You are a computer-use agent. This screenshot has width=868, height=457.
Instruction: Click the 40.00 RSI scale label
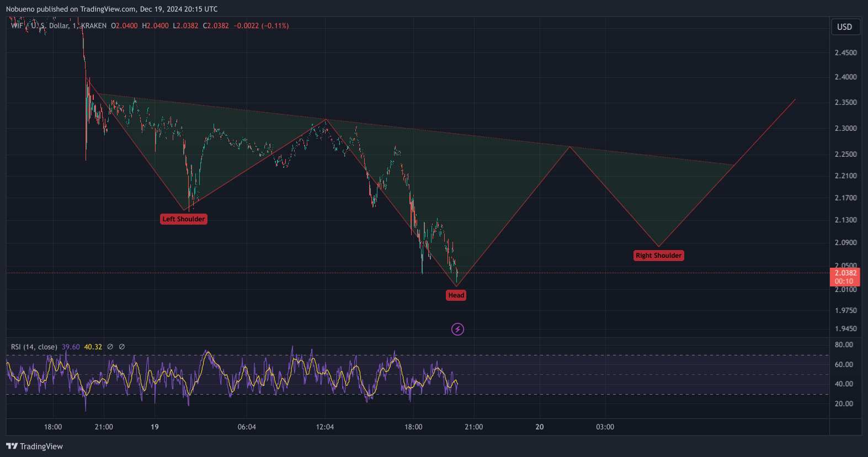click(844, 384)
